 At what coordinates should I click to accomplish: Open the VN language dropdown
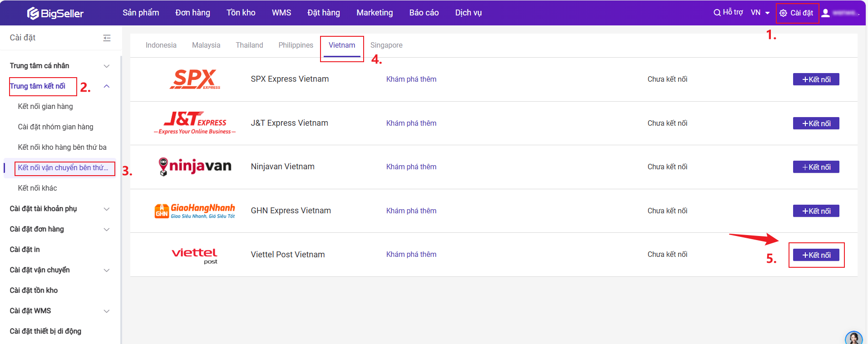point(760,13)
